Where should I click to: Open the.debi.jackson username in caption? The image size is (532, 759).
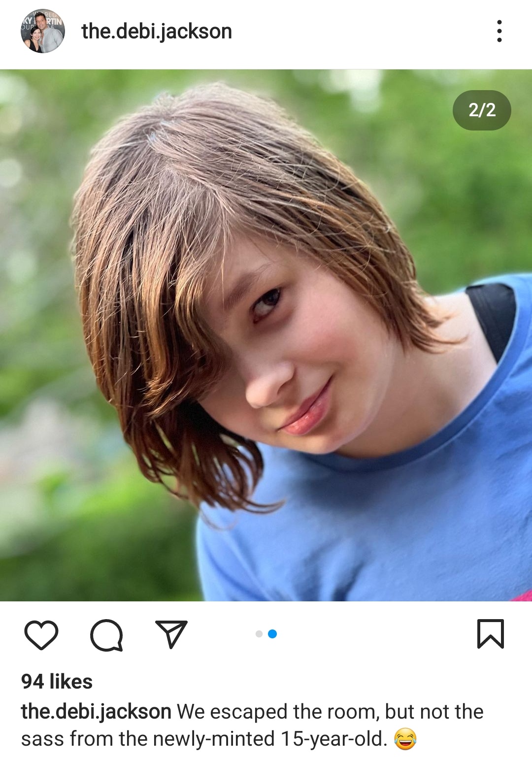(x=96, y=712)
